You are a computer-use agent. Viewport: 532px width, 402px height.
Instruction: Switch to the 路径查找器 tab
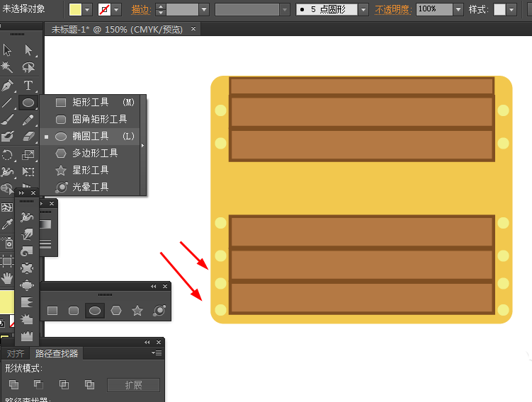tap(57, 354)
